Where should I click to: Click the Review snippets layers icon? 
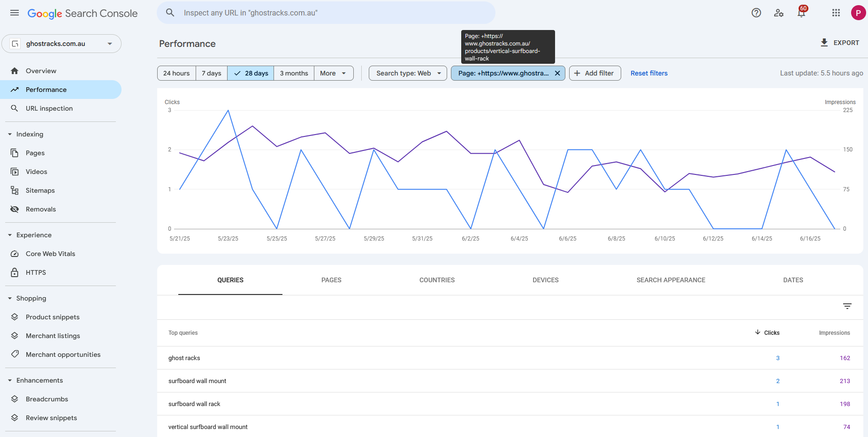pyautogui.click(x=15, y=418)
